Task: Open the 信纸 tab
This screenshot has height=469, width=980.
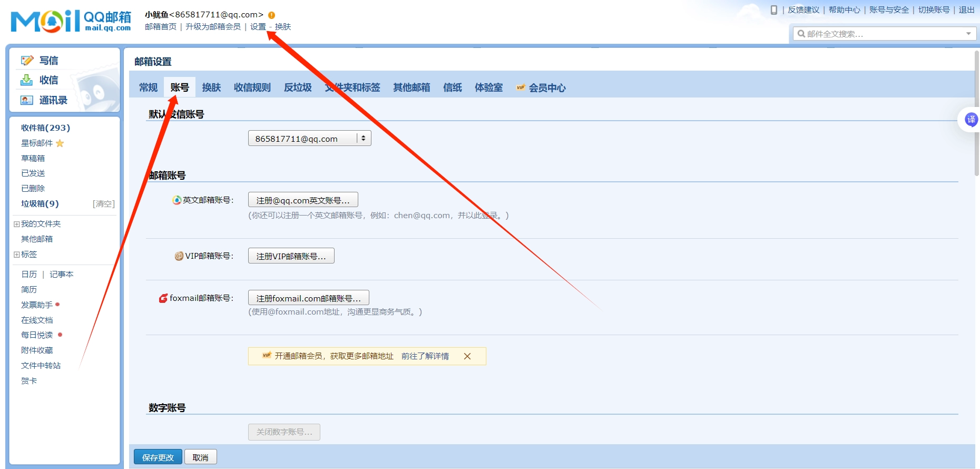Action: click(x=453, y=87)
